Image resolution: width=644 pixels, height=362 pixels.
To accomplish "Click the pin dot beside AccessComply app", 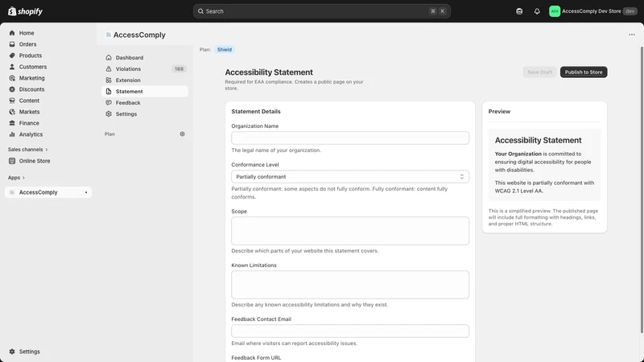I will (x=86, y=192).
